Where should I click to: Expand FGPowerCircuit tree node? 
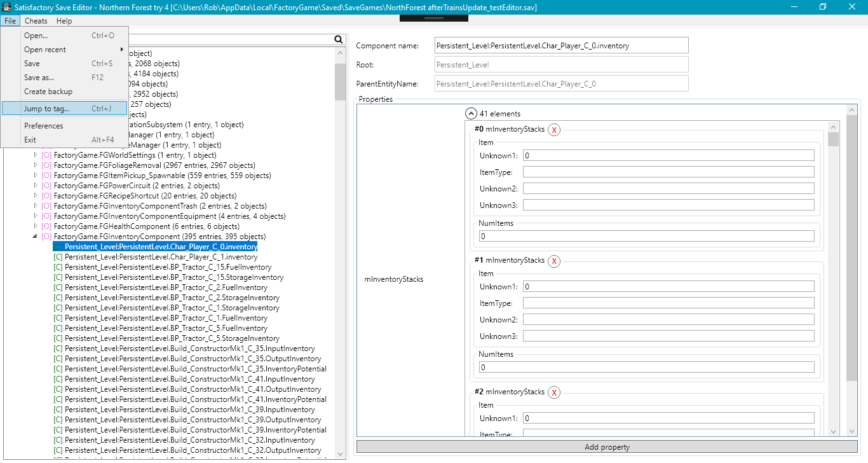click(36, 186)
